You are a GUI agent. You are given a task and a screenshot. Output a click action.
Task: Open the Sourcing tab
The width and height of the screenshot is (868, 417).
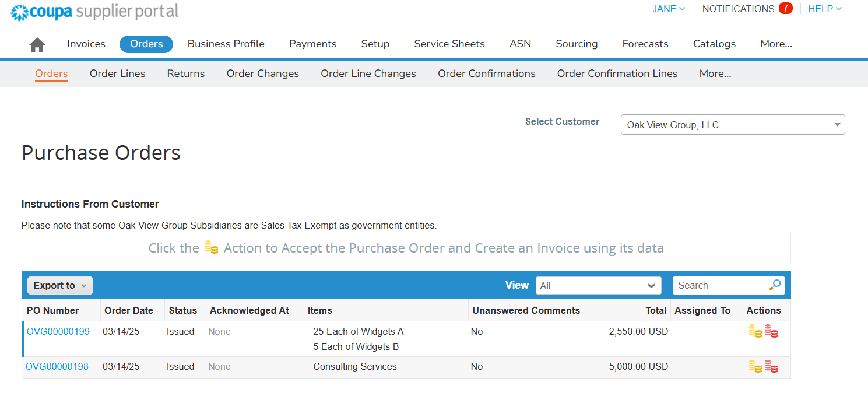pos(577,44)
